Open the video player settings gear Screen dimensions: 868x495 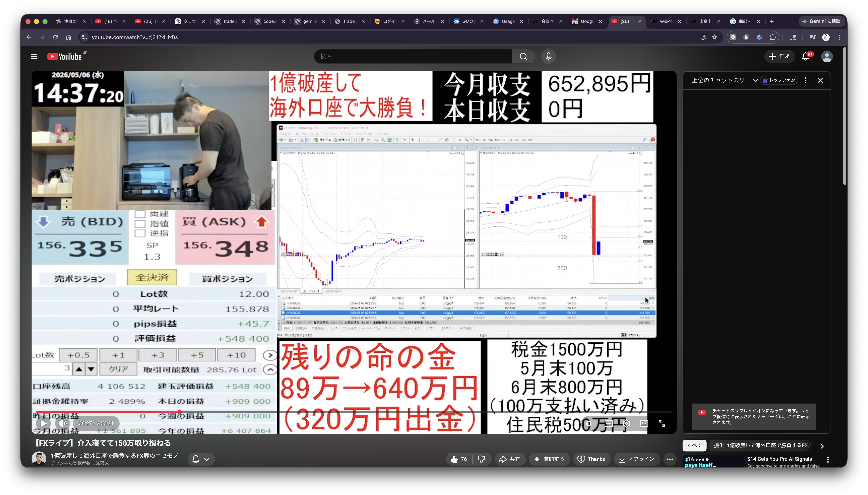pyautogui.click(x=626, y=423)
